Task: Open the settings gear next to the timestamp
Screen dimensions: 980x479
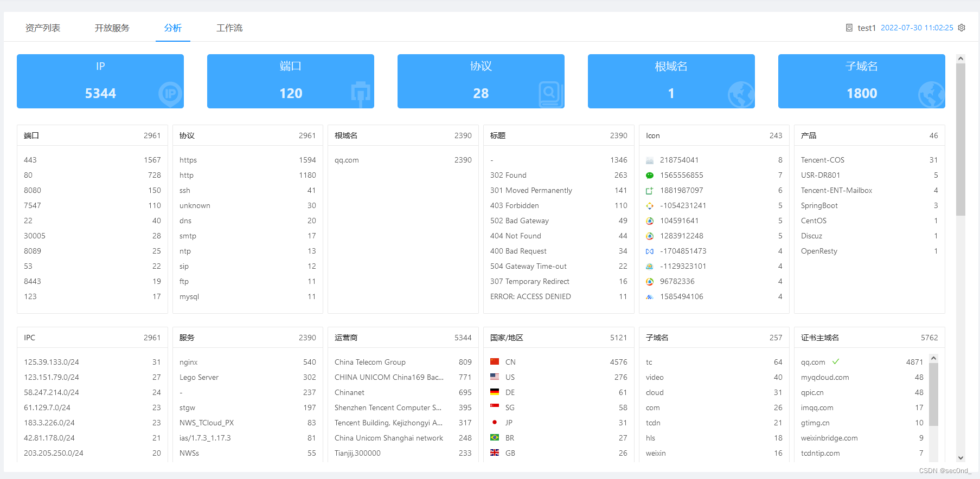Action: (x=962, y=28)
